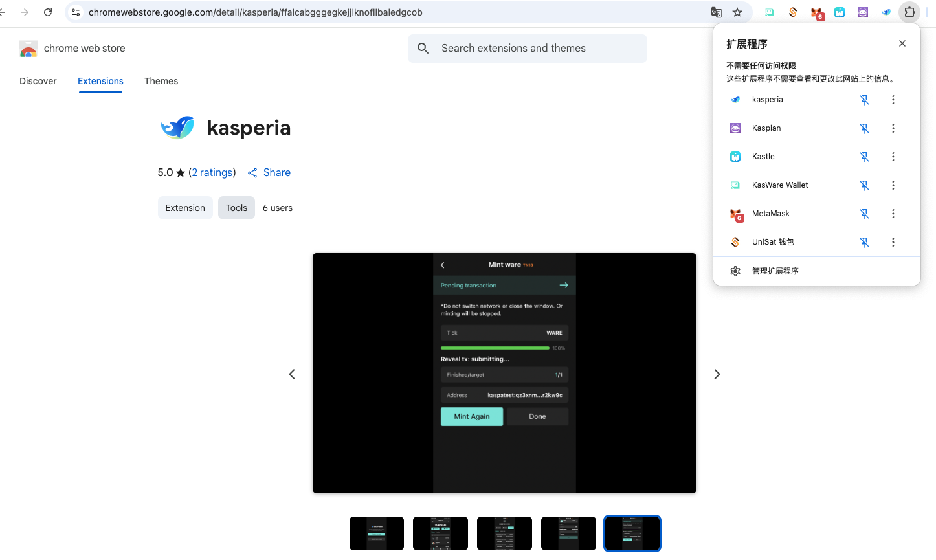This screenshot has height=560, width=936.
Task: Select the fifth highlighted screenshot thumbnail
Action: point(632,533)
